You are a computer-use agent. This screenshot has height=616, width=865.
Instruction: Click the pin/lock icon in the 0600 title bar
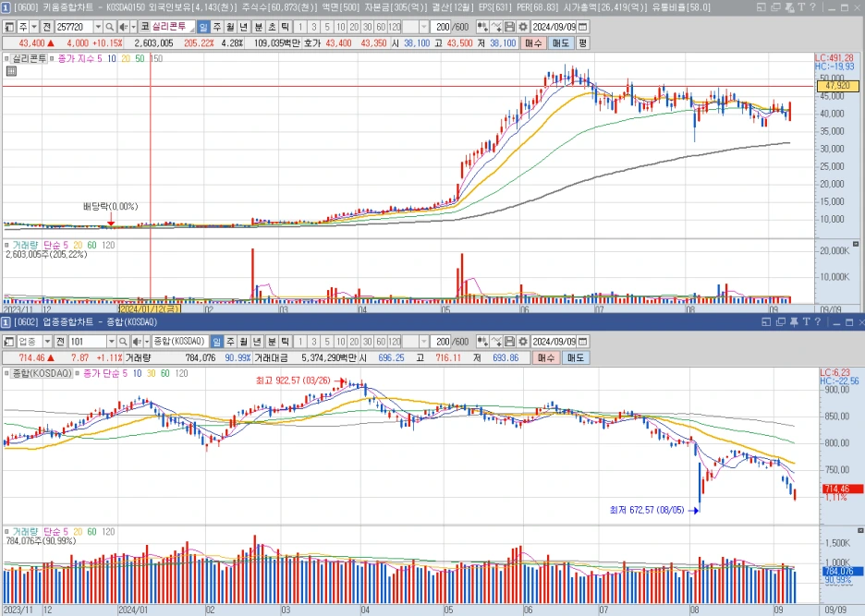point(789,7)
